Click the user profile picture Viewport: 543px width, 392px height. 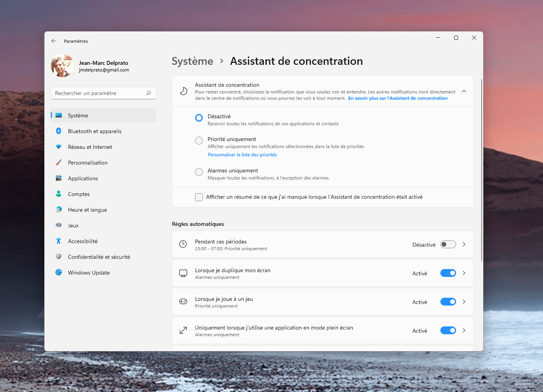coord(62,66)
